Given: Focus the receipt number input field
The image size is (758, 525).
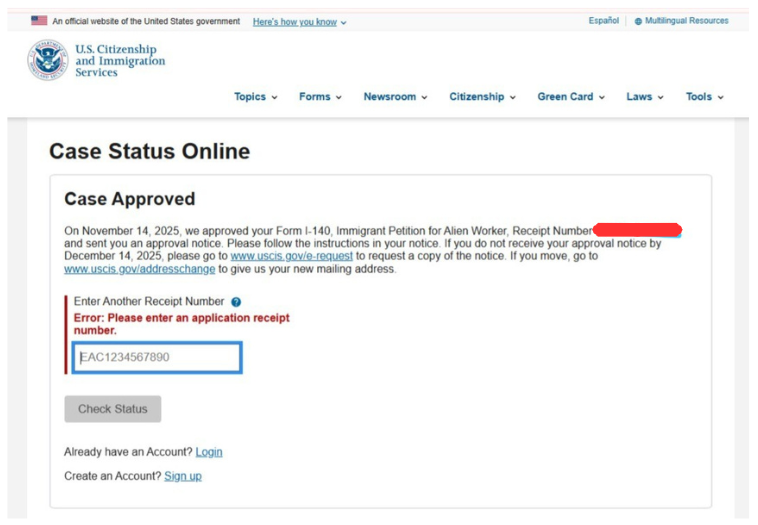Looking at the screenshot, I should [x=157, y=358].
